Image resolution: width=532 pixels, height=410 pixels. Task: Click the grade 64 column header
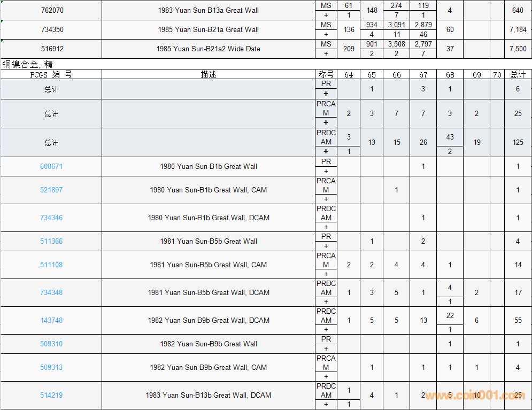349,75
